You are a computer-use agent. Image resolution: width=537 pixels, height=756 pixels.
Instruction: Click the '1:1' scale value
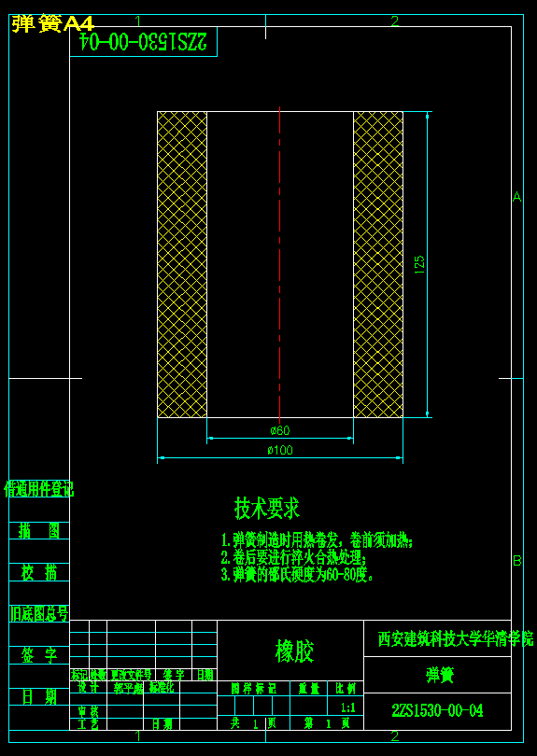pos(347,707)
